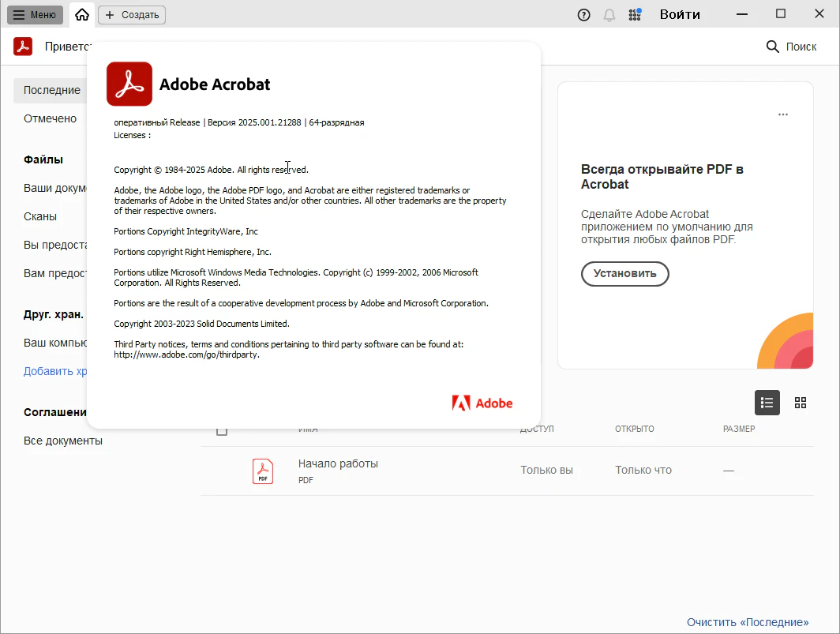Switch to thumbnail grid view icon

[801, 403]
